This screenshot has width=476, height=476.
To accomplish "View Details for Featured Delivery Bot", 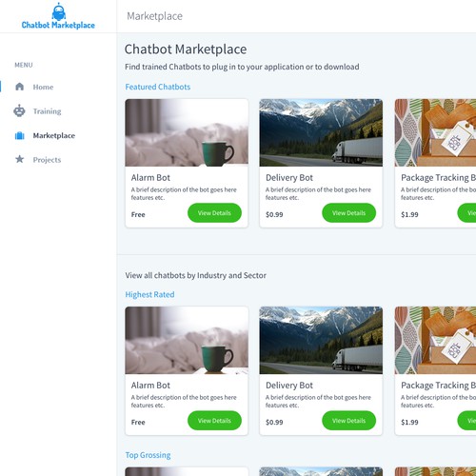I will coord(349,213).
